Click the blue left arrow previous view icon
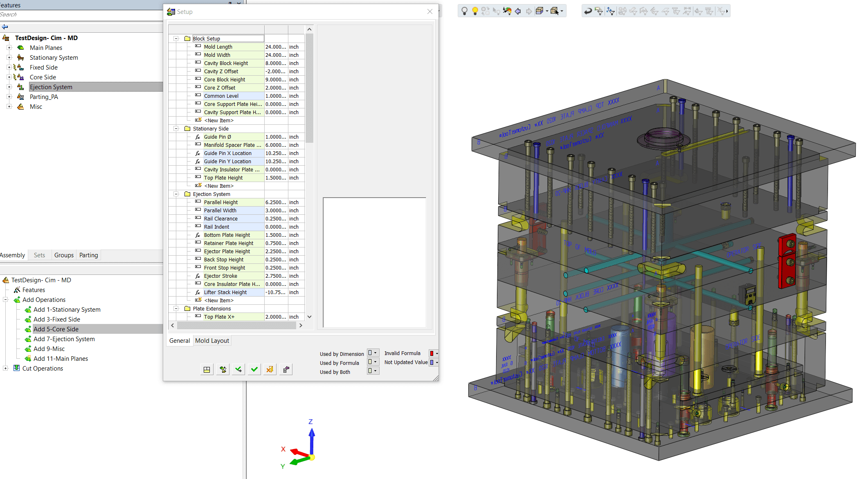 (x=518, y=11)
